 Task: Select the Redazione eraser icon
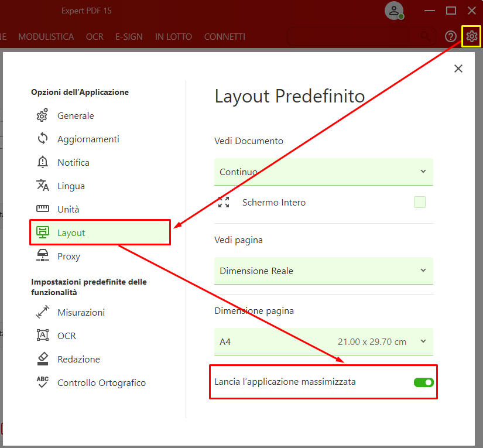43,359
